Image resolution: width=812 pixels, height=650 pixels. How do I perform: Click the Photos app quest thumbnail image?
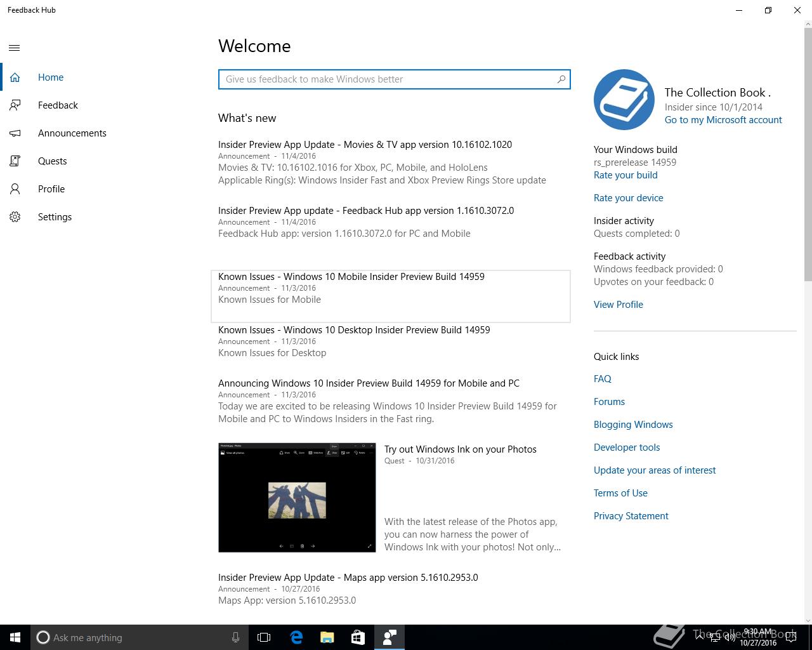297,498
